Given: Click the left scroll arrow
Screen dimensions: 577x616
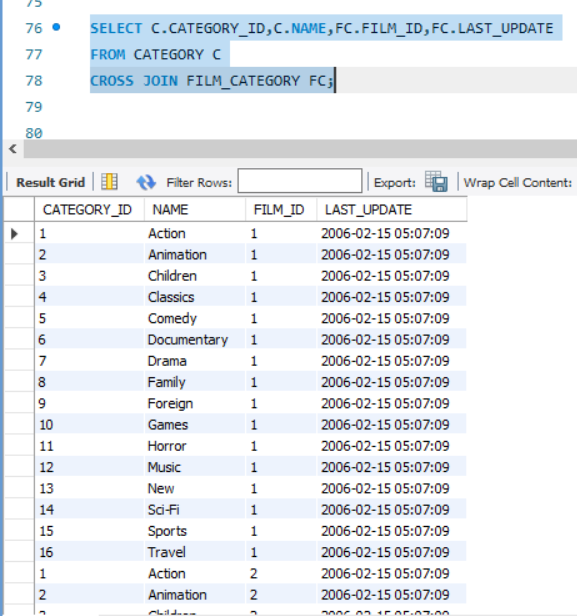Looking at the screenshot, I should 13,149.
